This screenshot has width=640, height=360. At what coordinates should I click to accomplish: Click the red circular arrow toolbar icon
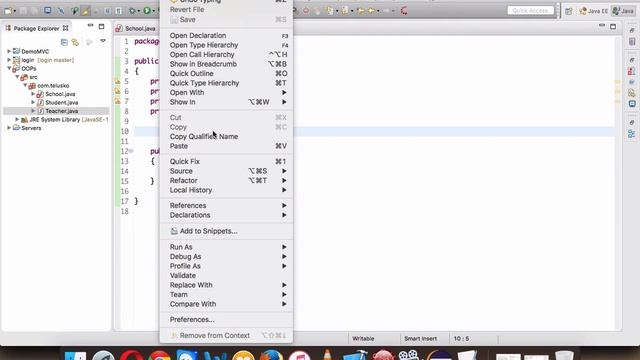(404, 11)
